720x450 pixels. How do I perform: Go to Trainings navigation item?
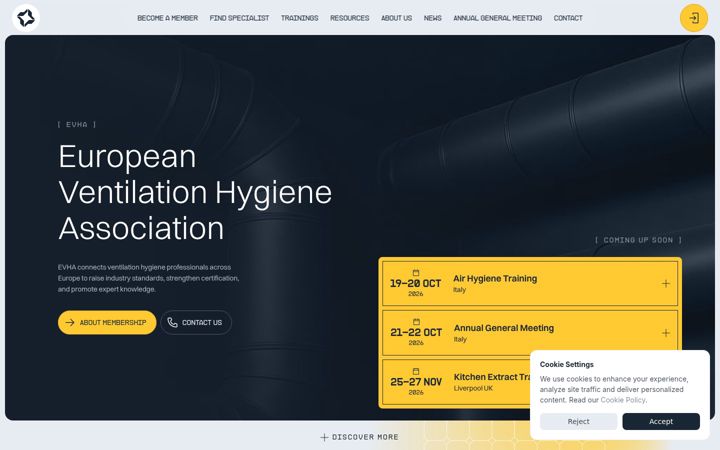click(x=299, y=18)
